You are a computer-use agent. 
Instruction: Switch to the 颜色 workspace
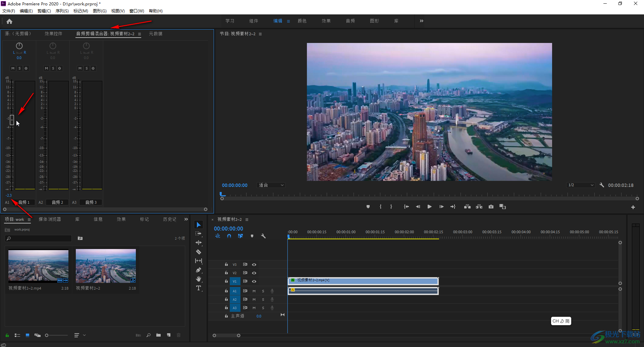pos(302,21)
